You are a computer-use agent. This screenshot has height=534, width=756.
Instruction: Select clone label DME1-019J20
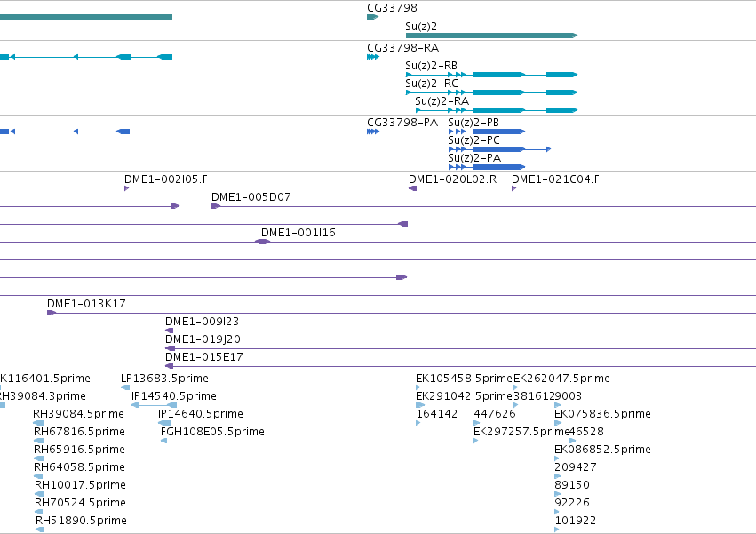(203, 339)
